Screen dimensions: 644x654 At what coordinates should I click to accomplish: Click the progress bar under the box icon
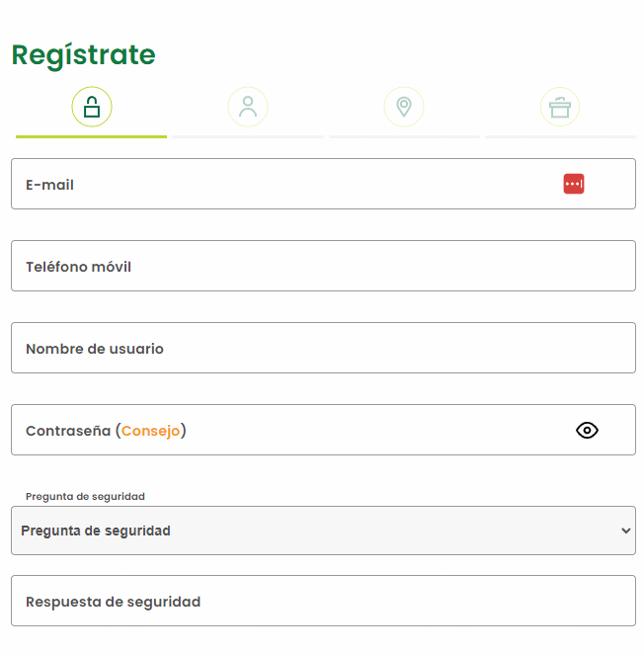(x=560, y=136)
